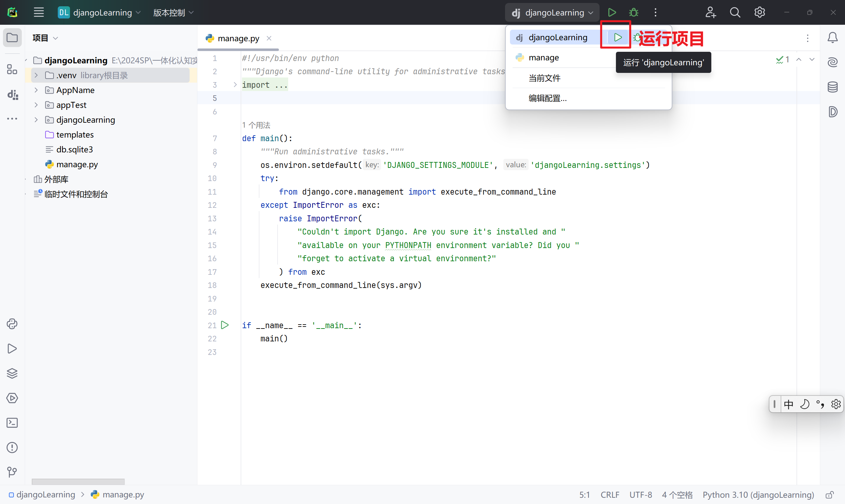The image size is (845, 504).
Task: Open IDE settings gear
Action: pyautogui.click(x=760, y=13)
